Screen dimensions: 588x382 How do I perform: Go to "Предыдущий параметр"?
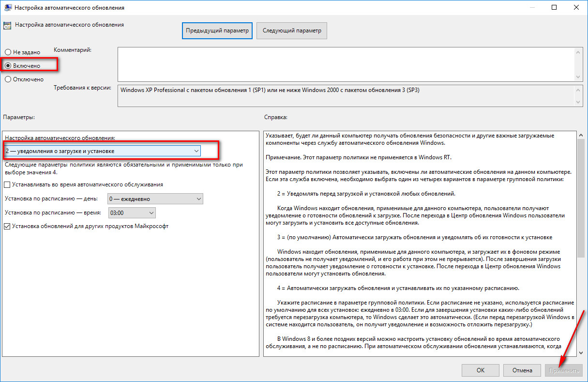tap(217, 31)
